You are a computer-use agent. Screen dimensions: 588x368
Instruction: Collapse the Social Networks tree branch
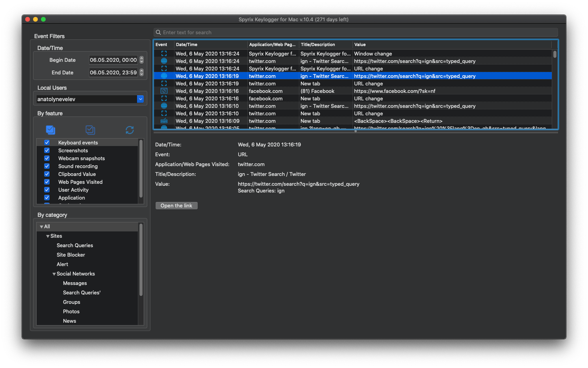coord(54,274)
